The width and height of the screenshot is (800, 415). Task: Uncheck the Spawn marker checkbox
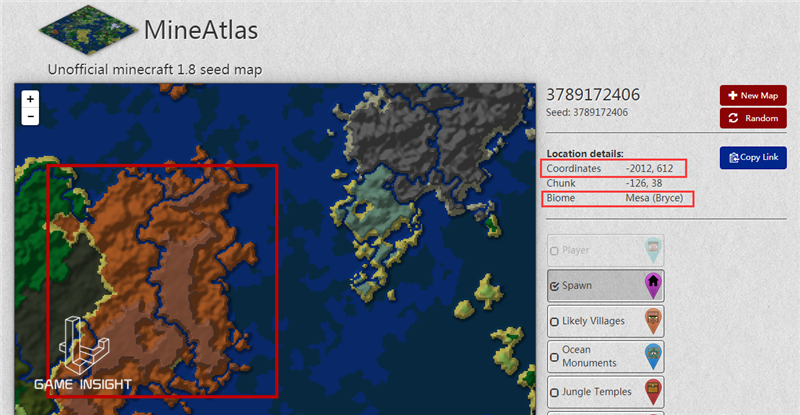pyautogui.click(x=555, y=286)
